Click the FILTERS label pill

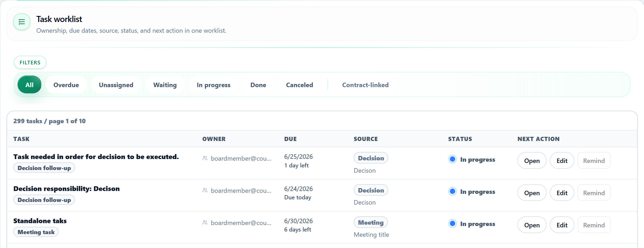[x=30, y=63]
